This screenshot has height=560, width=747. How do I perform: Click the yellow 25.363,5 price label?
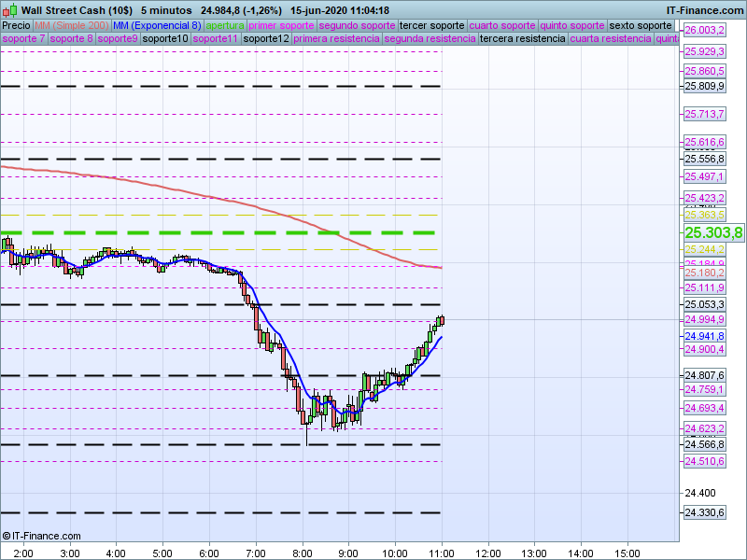coord(705,216)
